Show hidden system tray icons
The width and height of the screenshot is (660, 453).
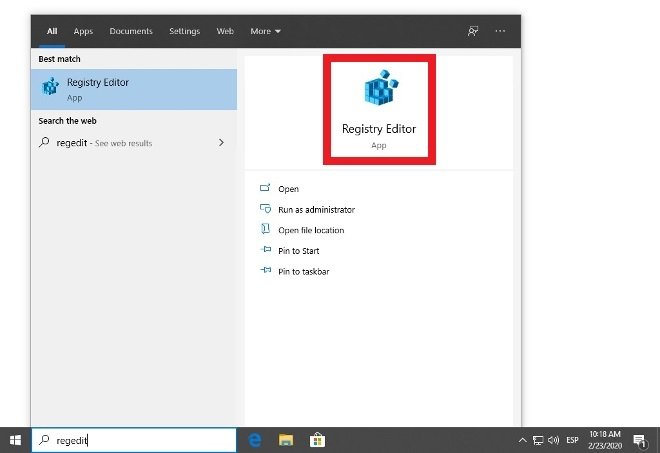[522, 440]
